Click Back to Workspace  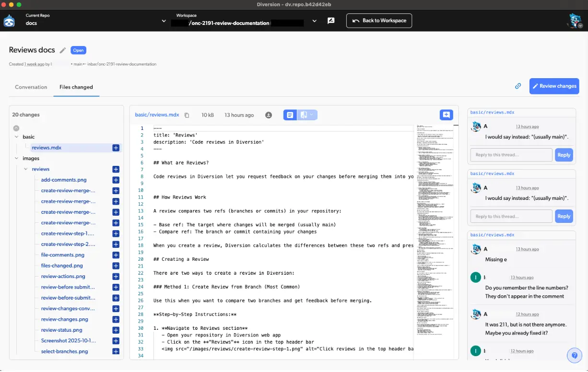tap(379, 21)
